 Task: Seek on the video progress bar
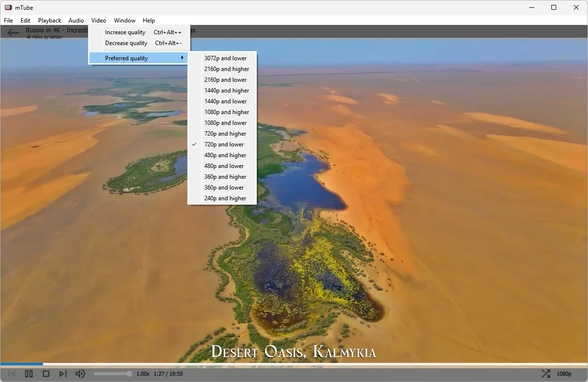[294, 364]
